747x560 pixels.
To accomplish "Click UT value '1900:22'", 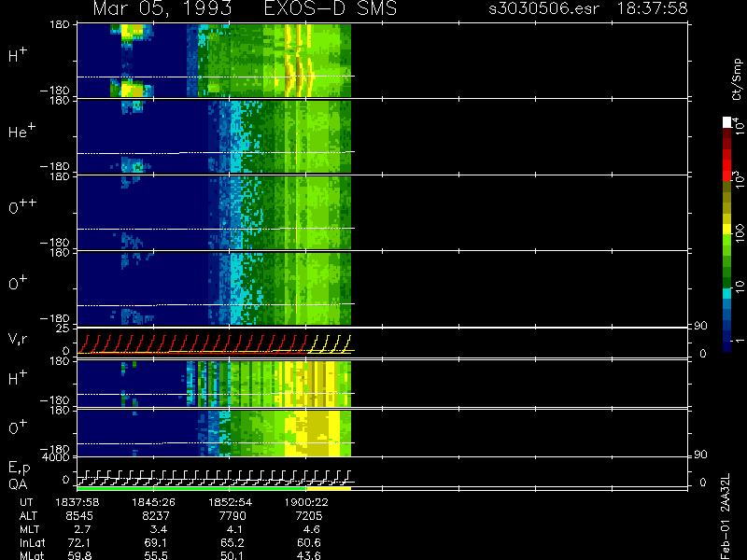I will click(x=306, y=502).
